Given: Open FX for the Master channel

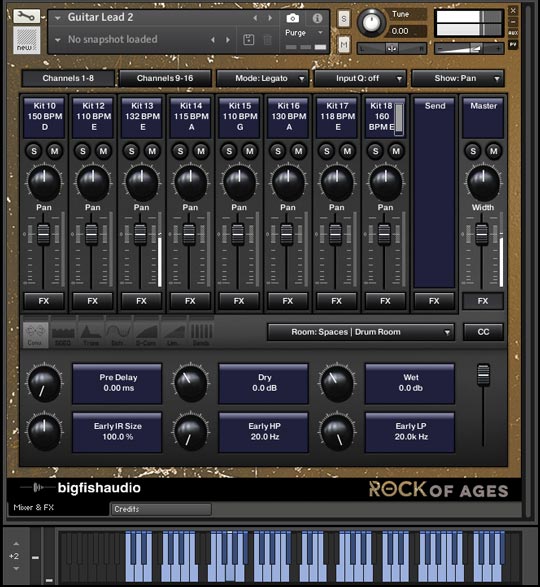Looking at the screenshot, I should (483, 301).
